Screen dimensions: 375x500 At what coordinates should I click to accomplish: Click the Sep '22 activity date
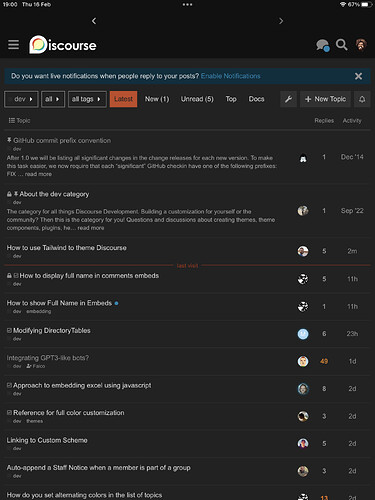tap(352, 211)
